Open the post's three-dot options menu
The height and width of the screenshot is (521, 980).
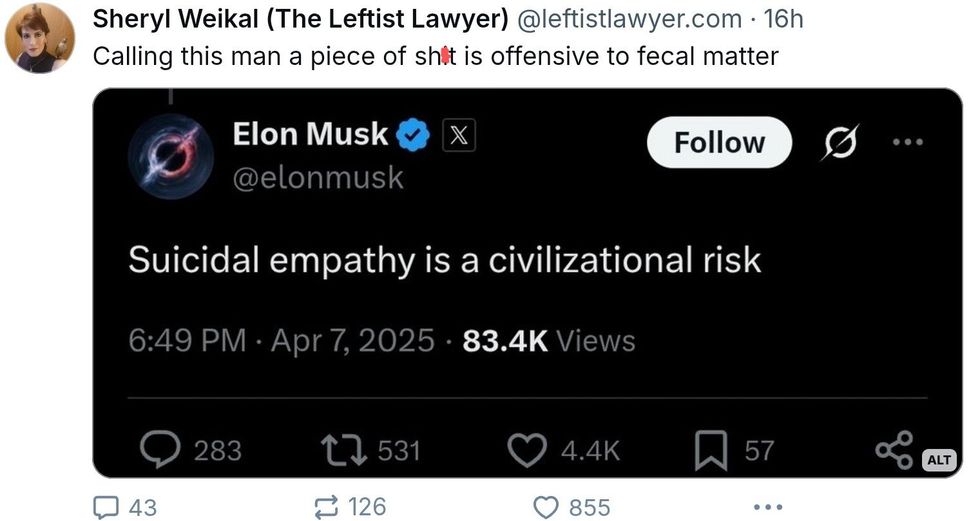click(767, 507)
